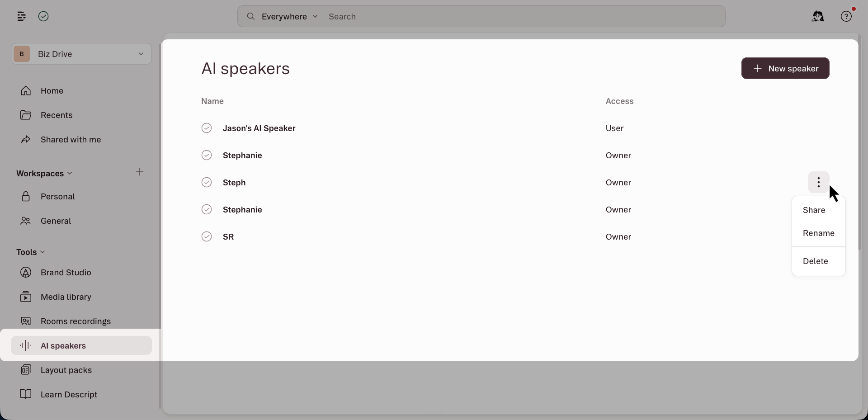Open Shared with me

click(x=81, y=139)
